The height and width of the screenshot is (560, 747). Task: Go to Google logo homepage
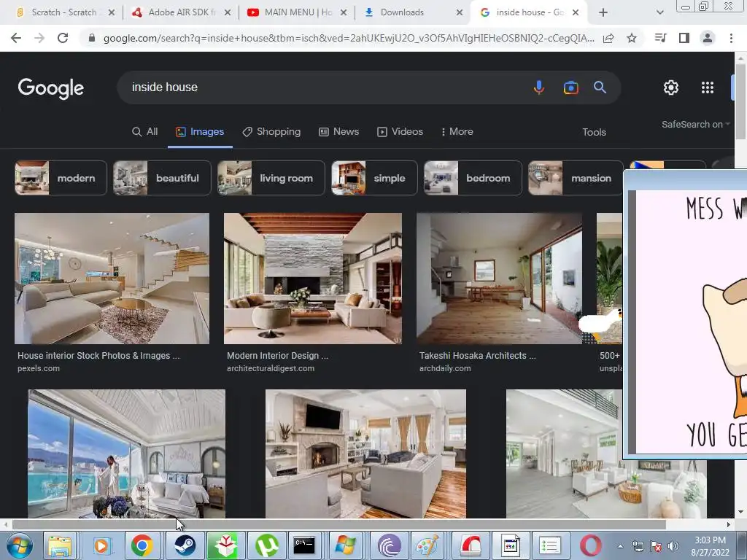(51, 88)
